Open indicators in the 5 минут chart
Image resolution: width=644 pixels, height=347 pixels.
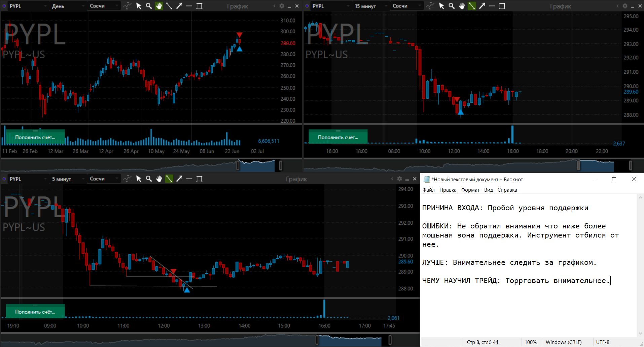point(127,179)
